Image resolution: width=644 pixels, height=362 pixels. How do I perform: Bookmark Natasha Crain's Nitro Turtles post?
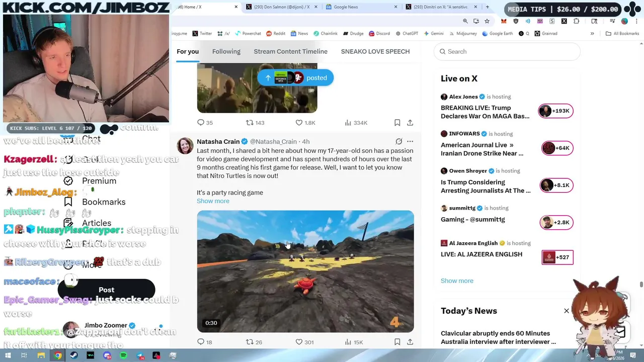click(x=397, y=342)
